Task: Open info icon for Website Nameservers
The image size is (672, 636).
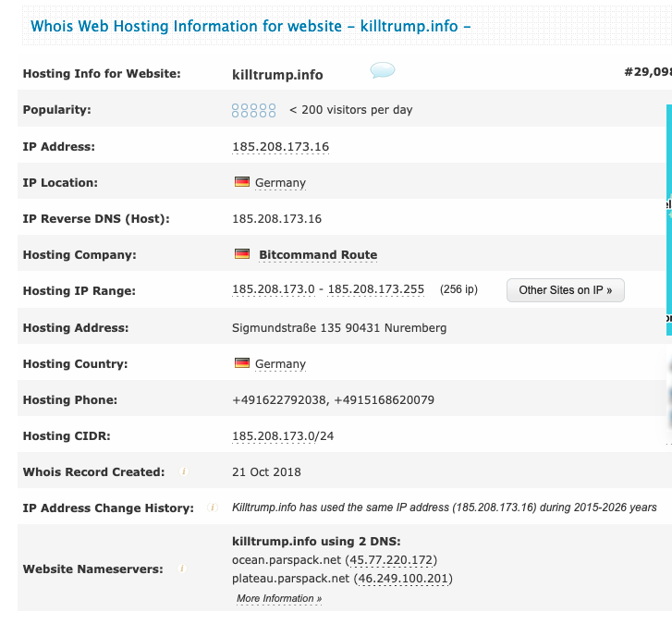Action: click(x=182, y=569)
